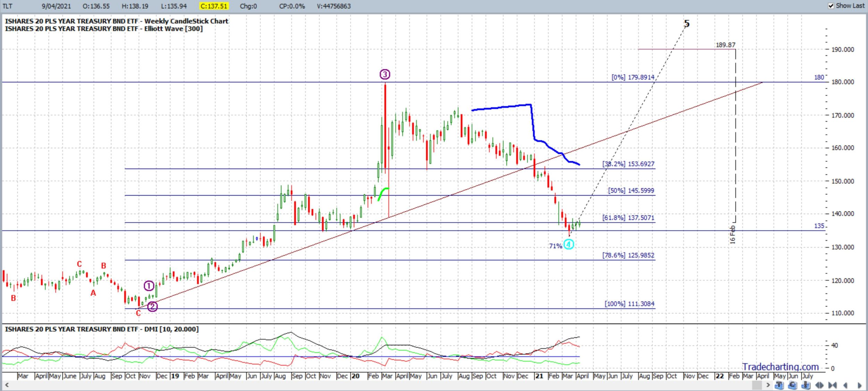Click the [0%] 179.8914 Fibonacci label

633,77
